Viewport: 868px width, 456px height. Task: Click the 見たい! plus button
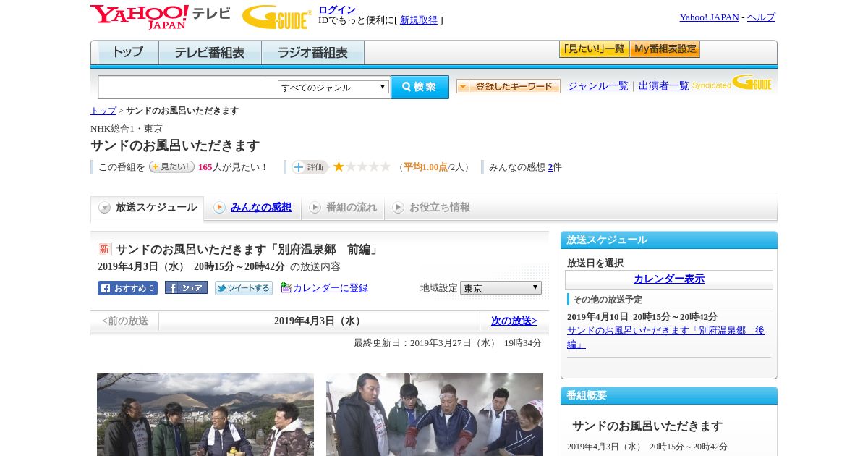click(171, 166)
